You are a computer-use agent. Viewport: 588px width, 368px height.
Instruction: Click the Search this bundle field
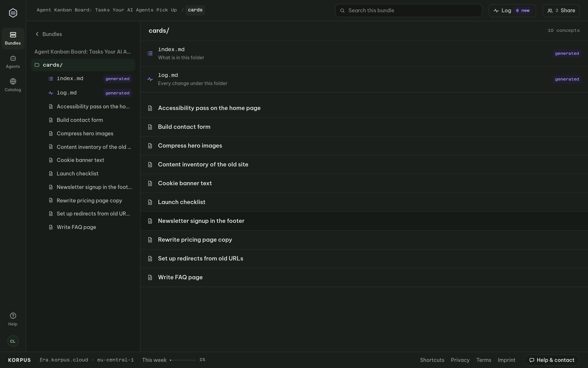409,11
